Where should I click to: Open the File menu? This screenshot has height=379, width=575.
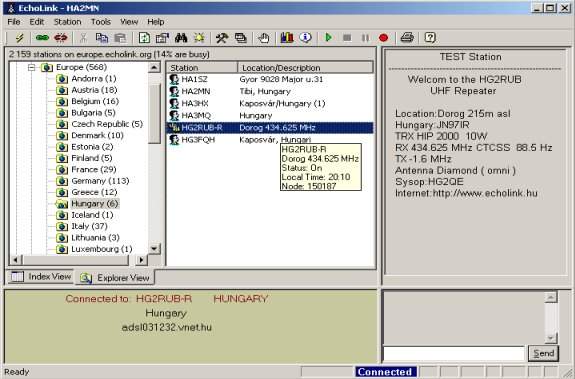pyautogui.click(x=14, y=22)
